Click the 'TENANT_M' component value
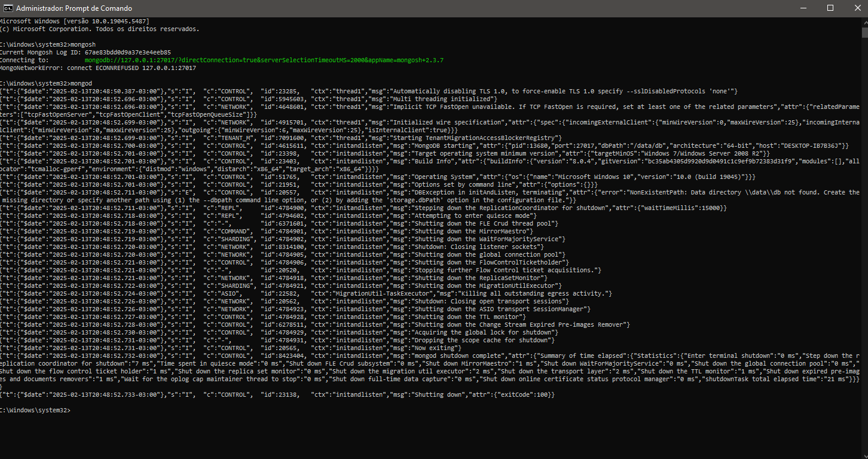Screen dimensions: 868x459 236,138
